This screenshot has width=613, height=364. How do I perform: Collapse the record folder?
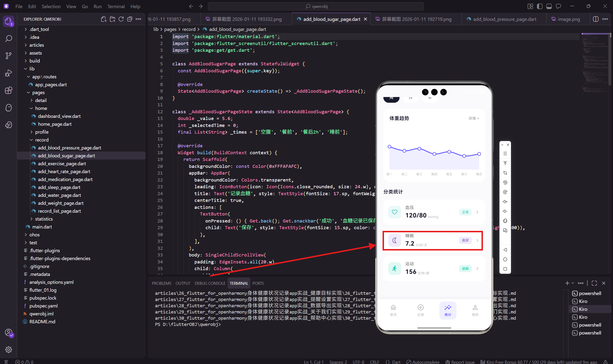(x=41, y=140)
